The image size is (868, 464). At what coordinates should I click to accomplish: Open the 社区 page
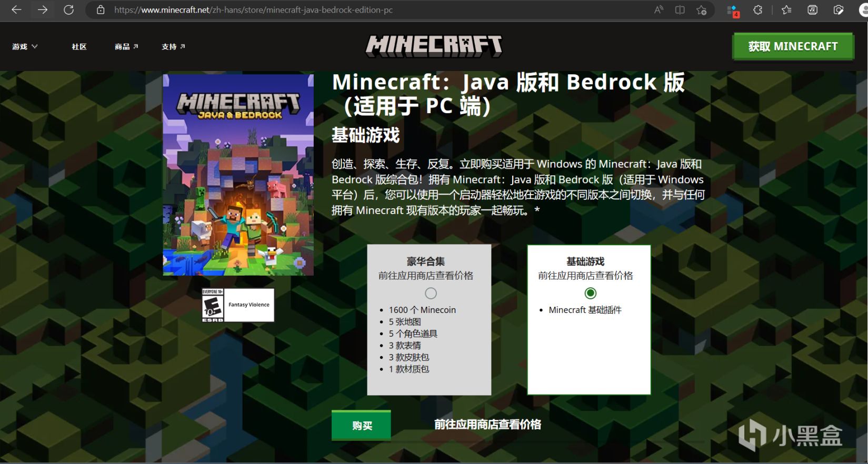(79, 47)
